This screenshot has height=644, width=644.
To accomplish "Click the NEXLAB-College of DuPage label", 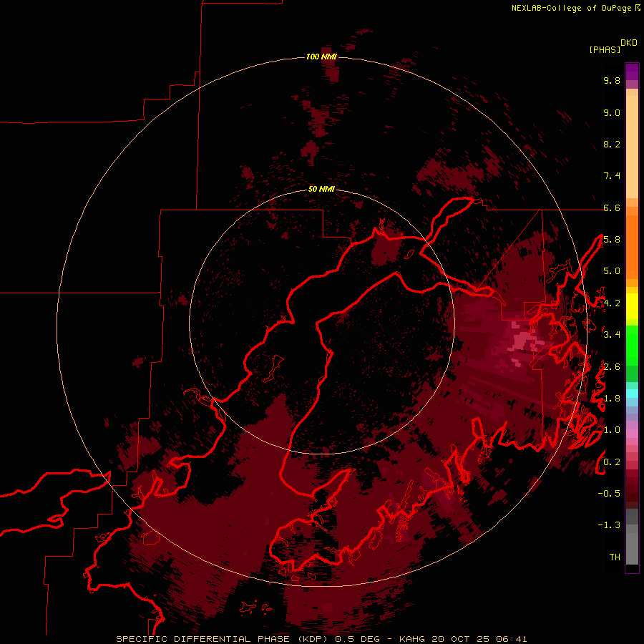I will click(x=571, y=8).
